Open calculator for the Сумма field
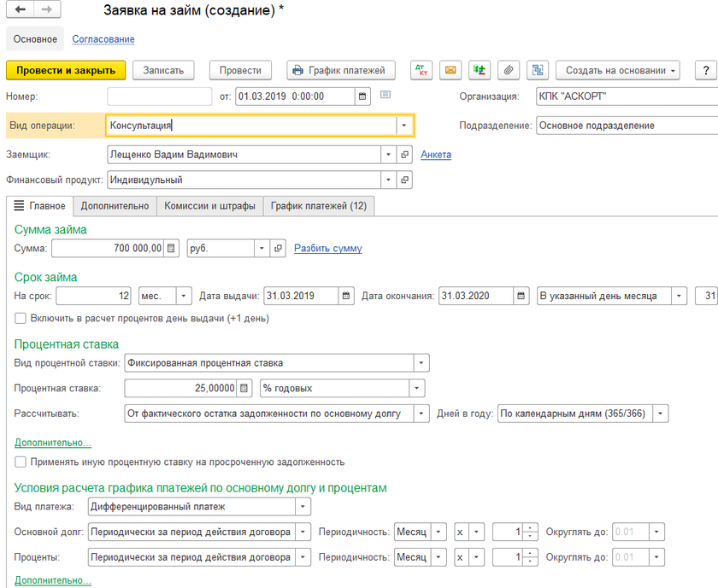718x588 pixels. coord(172,248)
